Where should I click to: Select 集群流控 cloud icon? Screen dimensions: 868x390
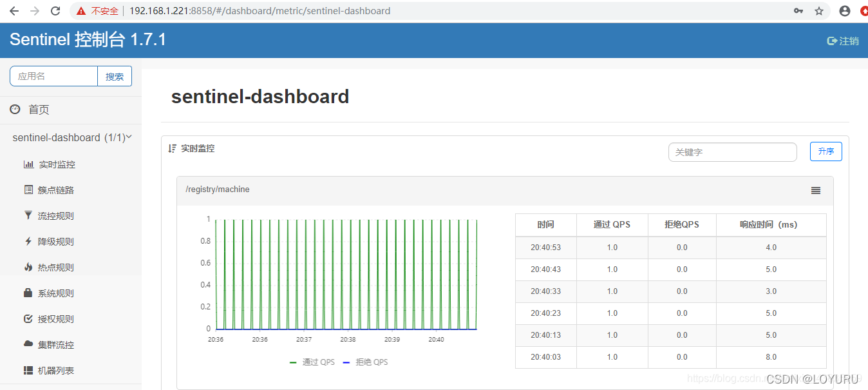click(x=28, y=344)
